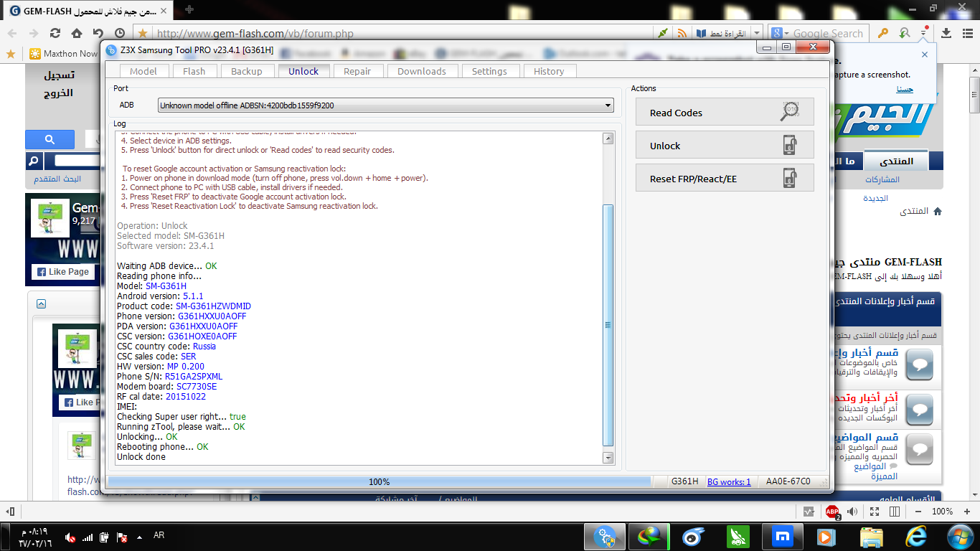Viewport: 980px width, 551px height.
Task: Open the browser history clock icon
Action: 120,33
